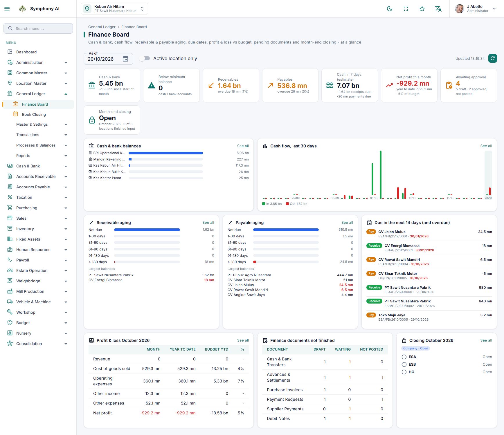The image size is (504, 435).
Task: Collapse the General Ledger menu group
Action: 38,94
